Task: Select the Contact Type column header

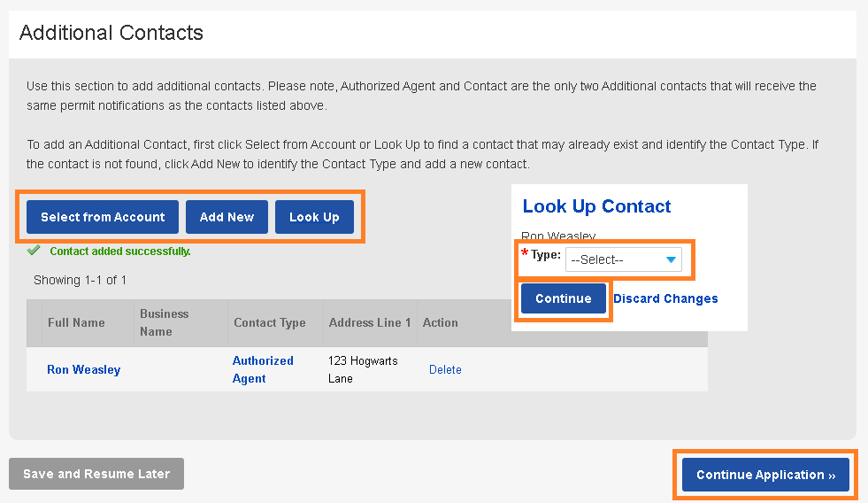Action: [270, 322]
